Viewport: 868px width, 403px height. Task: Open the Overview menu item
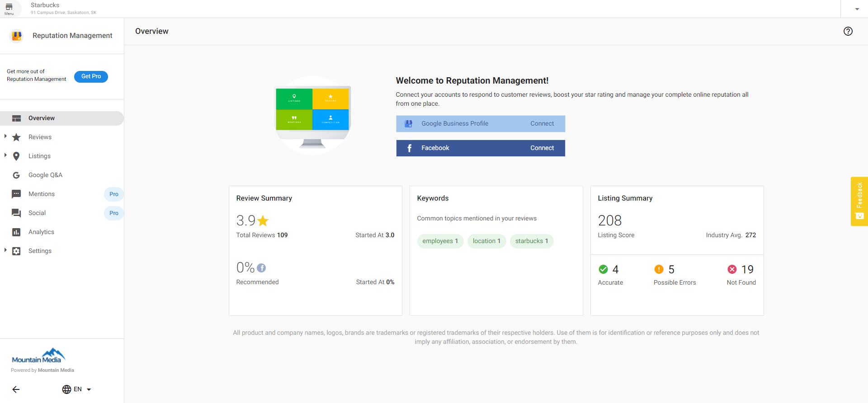click(61, 118)
